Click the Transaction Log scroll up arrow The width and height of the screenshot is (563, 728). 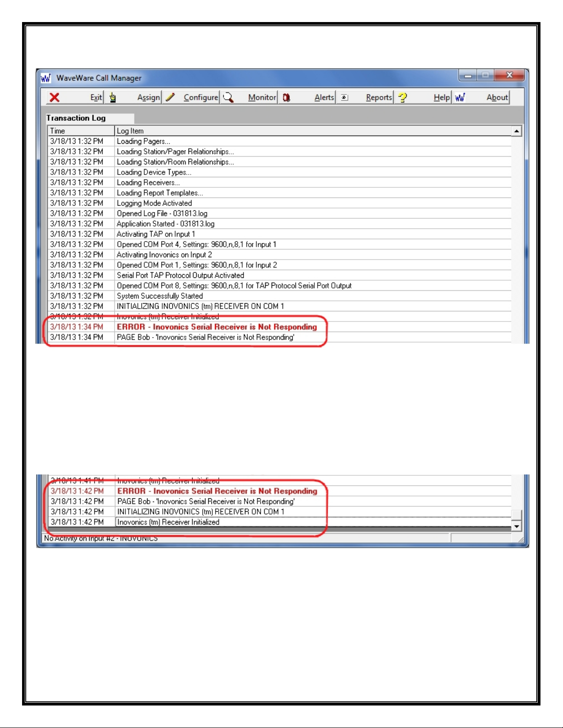tap(517, 131)
